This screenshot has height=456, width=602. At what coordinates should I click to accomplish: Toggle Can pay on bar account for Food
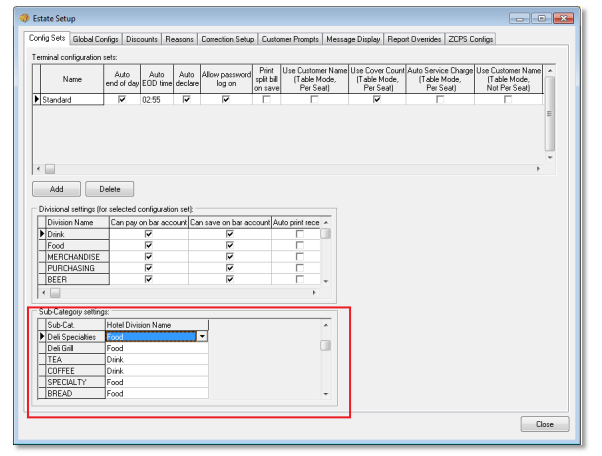148,244
